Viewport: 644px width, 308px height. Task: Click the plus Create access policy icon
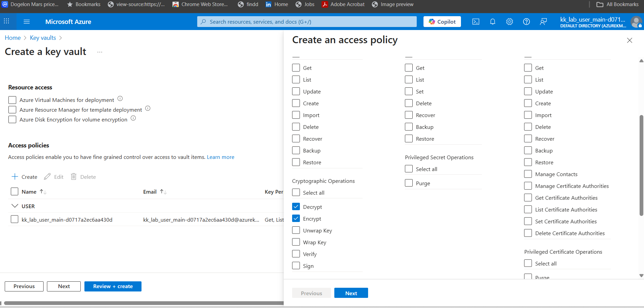click(x=15, y=177)
